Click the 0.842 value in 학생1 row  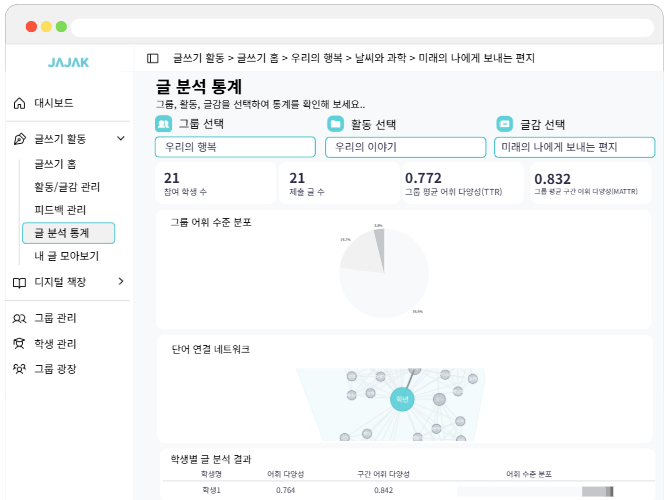[383, 490]
